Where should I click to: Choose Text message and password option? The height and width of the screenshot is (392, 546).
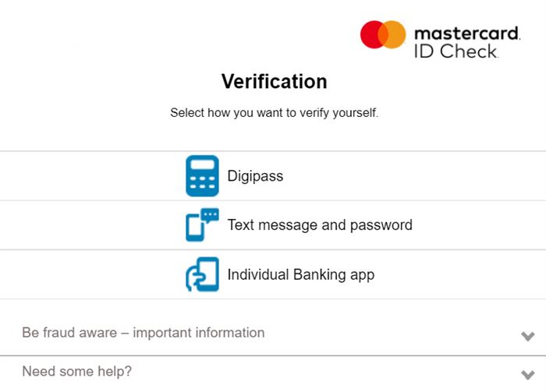(x=273, y=225)
